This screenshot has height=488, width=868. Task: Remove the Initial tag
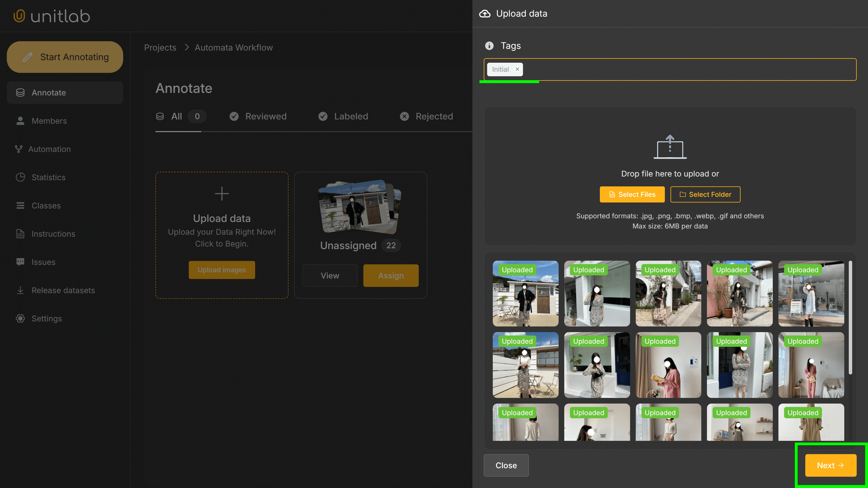[517, 69]
